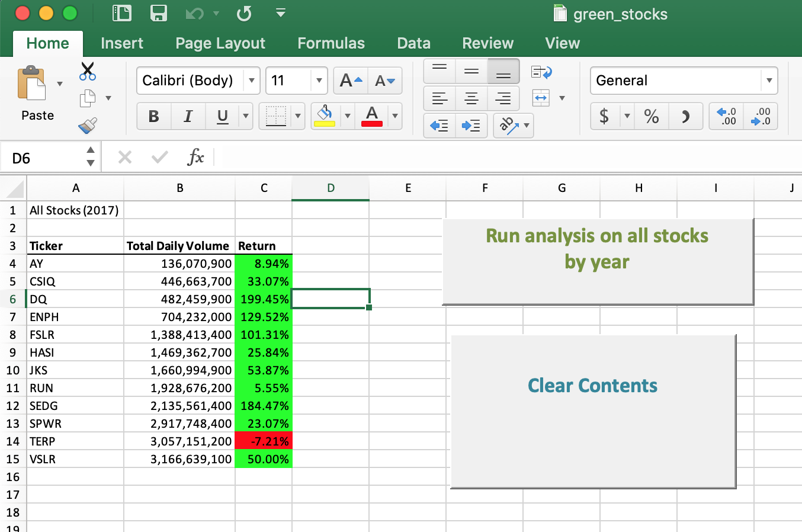Click the Save icon in title bar

pyautogui.click(x=158, y=13)
